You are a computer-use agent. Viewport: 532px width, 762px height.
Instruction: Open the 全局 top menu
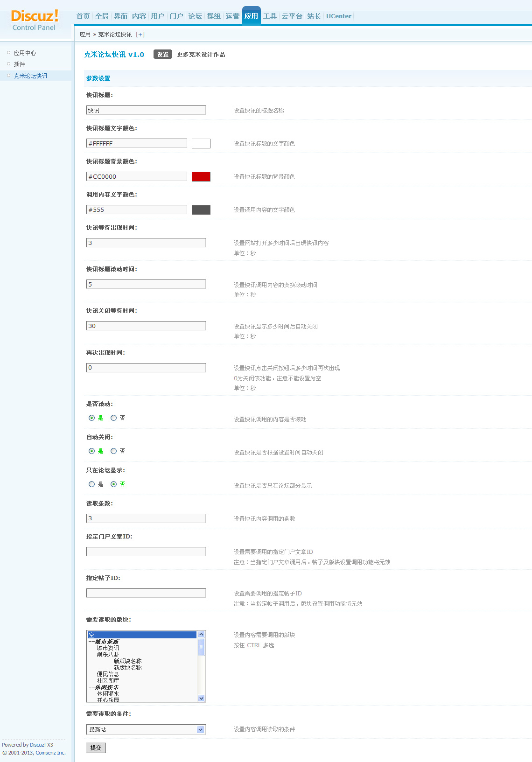click(102, 16)
